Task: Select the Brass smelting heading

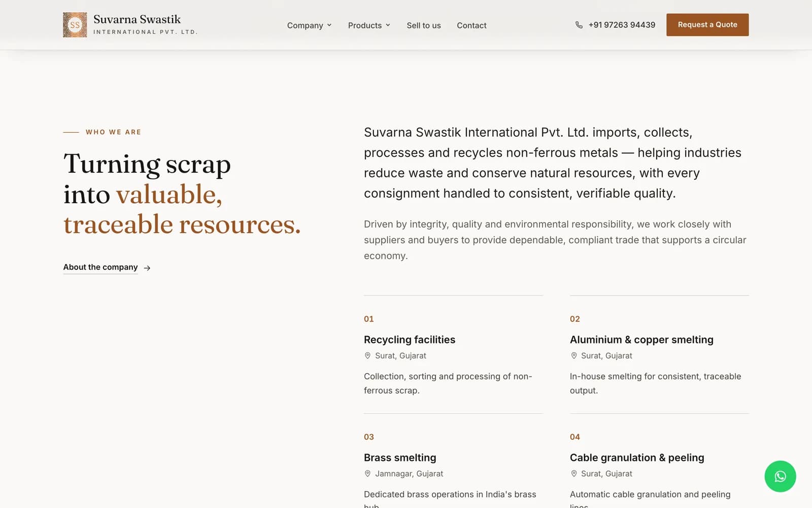Action: tap(400, 457)
